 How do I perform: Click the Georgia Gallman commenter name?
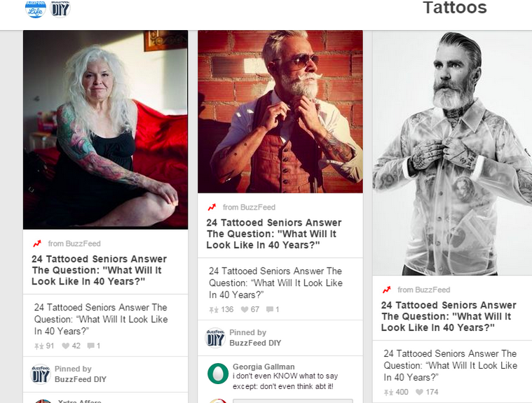(x=264, y=367)
